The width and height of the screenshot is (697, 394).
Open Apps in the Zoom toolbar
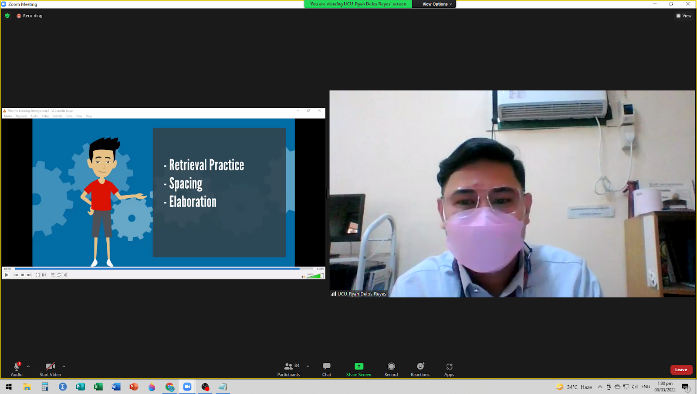(x=449, y=369)
